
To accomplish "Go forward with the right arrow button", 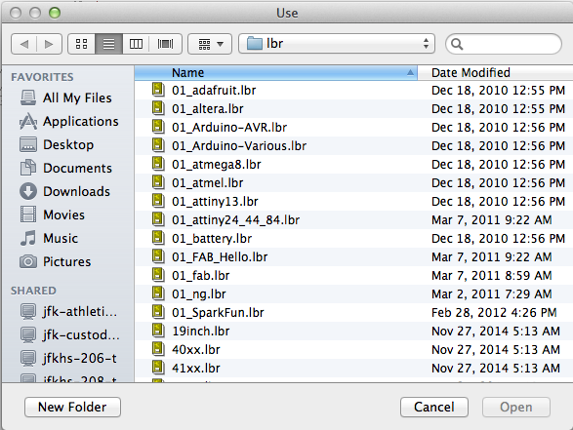I will 49,44.
